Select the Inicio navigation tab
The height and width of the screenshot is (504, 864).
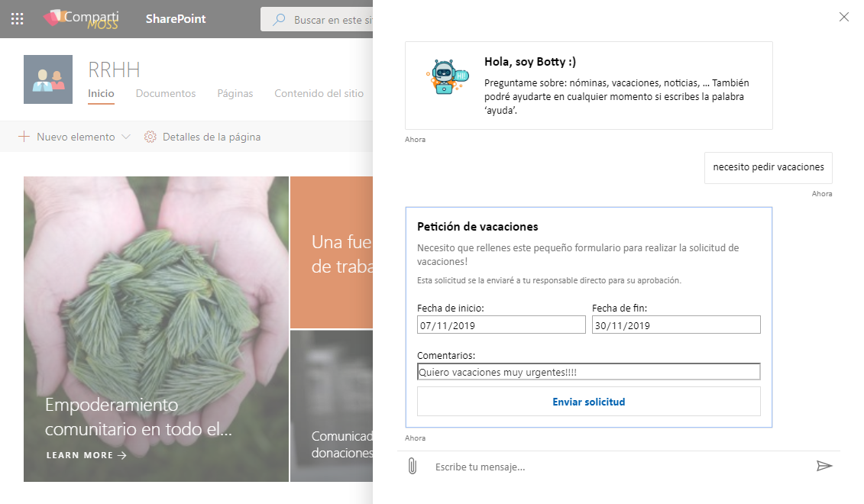101,94
